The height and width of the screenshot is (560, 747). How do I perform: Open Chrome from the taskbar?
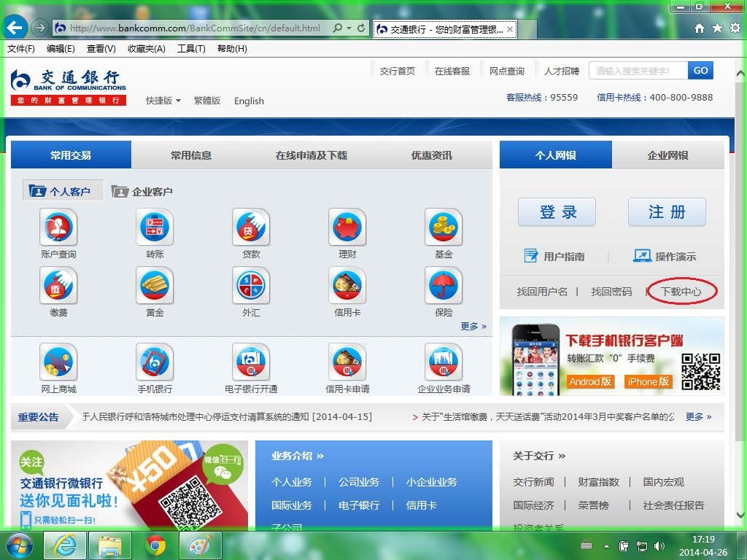[x=155, y=545]
